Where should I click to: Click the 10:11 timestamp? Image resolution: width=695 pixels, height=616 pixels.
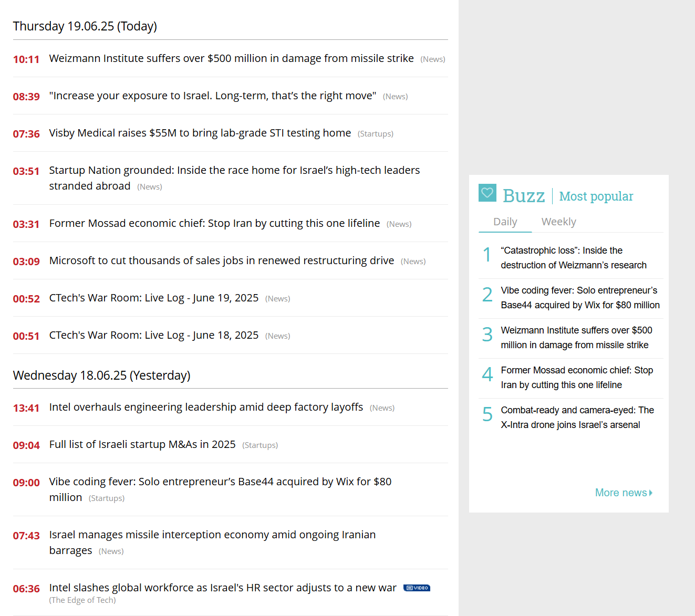tap(26, 59)
